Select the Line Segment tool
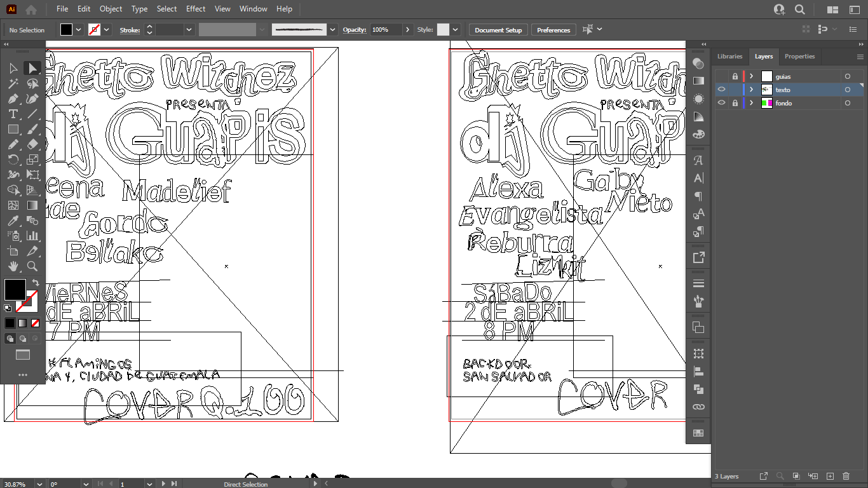The width and height of the screenshot is (868, 488). click(x=32, y=114)
